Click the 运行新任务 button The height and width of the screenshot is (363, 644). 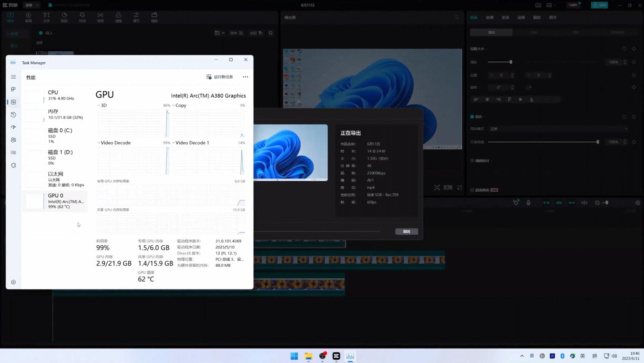[220, 77]
